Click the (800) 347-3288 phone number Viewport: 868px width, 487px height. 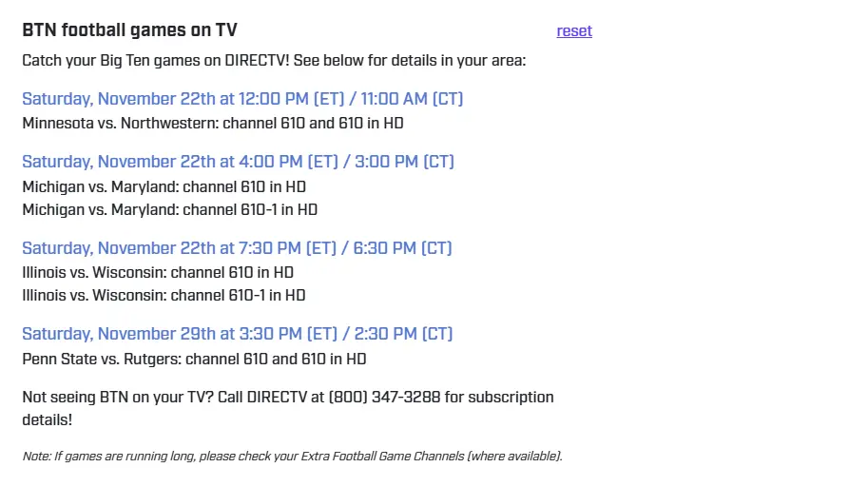click(x=384, y=397)
